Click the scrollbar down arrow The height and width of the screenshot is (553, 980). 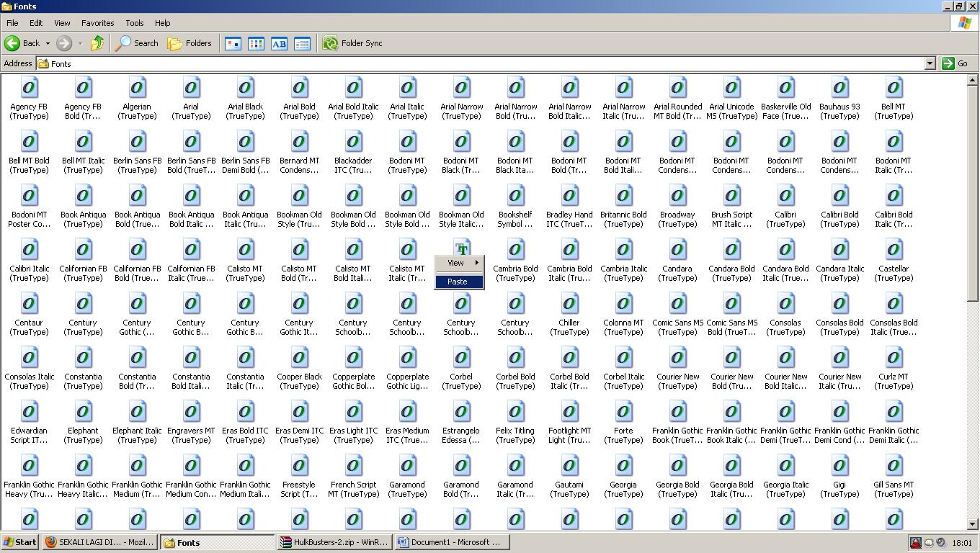[x=973, y=524]
